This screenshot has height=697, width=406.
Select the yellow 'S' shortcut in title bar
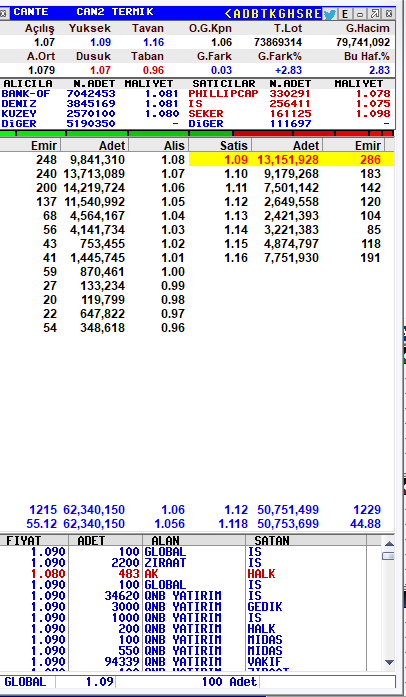(x=300, y=14)
